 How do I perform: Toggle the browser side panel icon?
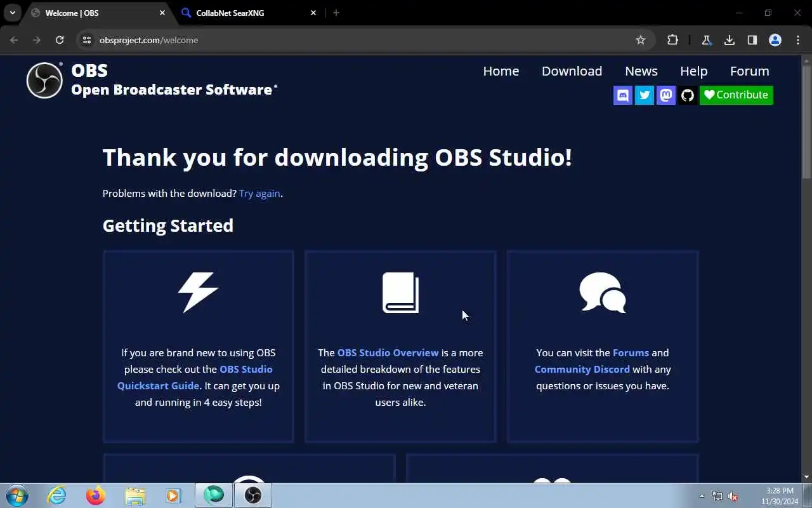click(x=752, y=40)
